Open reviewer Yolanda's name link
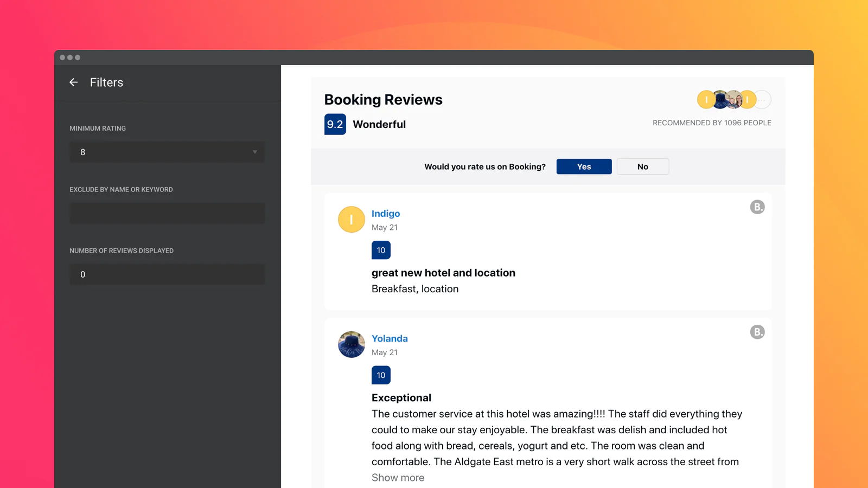868x488 pixels. click(x=390, y=338)
